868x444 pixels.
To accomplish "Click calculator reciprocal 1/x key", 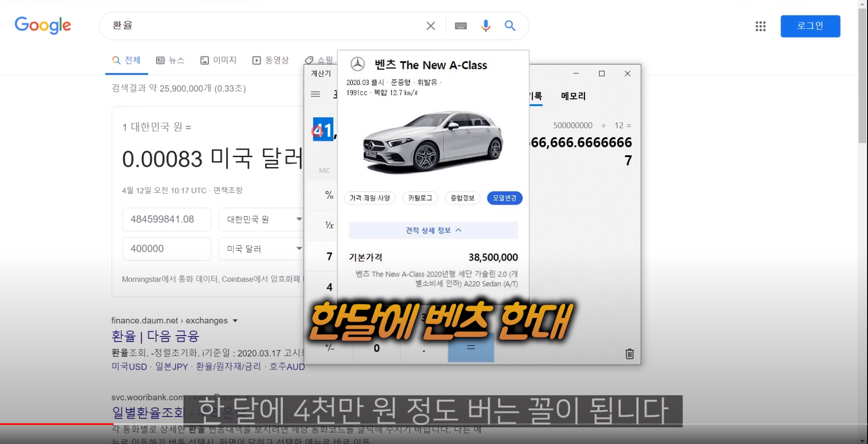I will [329, 225].
